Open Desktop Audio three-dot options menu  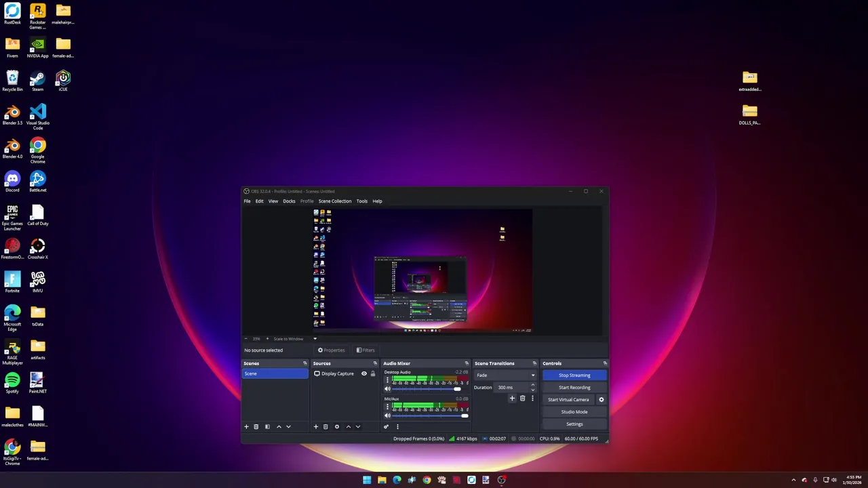coord(387,380)
